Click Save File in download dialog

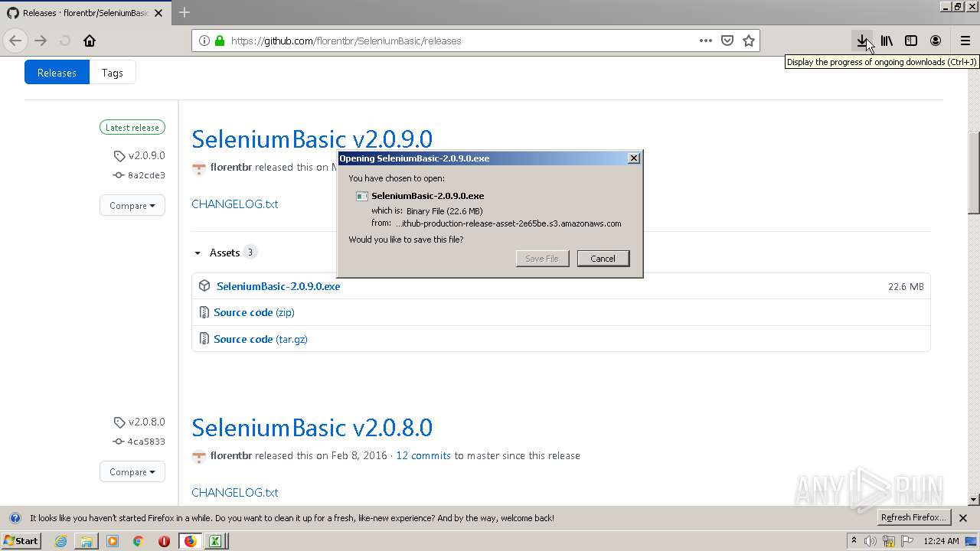coord(542,259)
